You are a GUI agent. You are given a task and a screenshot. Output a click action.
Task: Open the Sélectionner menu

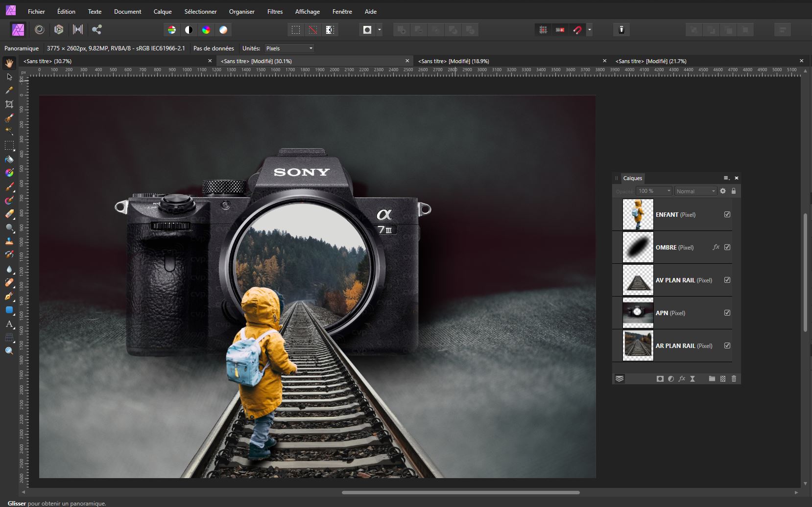point(201,11)
